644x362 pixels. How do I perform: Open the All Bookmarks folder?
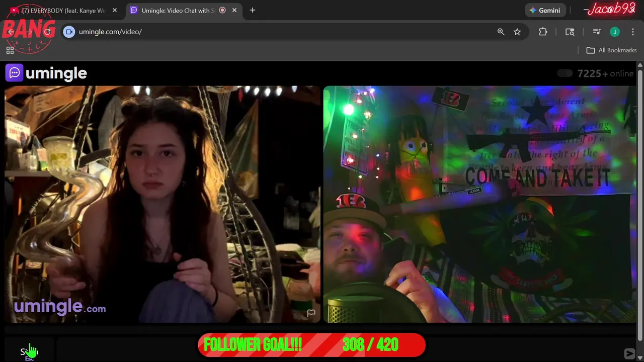(612, 50)
